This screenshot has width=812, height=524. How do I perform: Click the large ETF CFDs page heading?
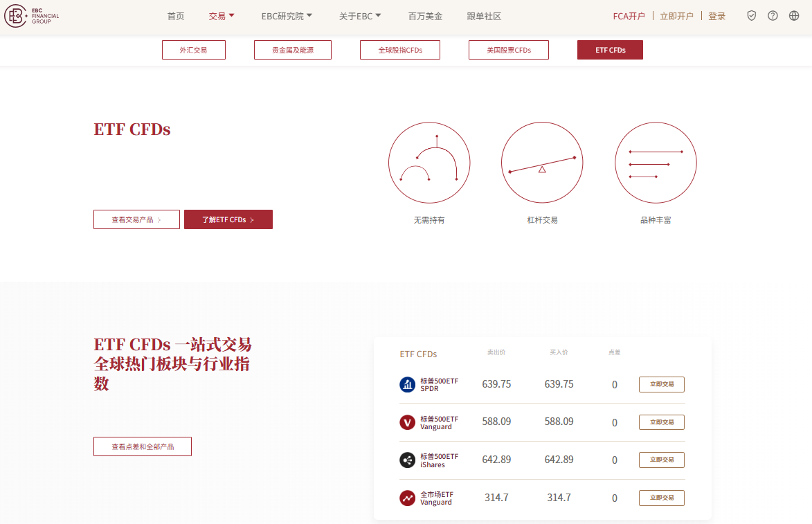pos(132,129)
